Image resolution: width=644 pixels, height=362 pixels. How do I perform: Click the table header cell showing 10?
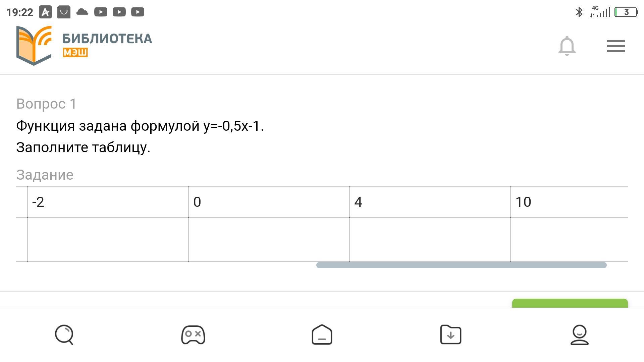tap(569, 202)
